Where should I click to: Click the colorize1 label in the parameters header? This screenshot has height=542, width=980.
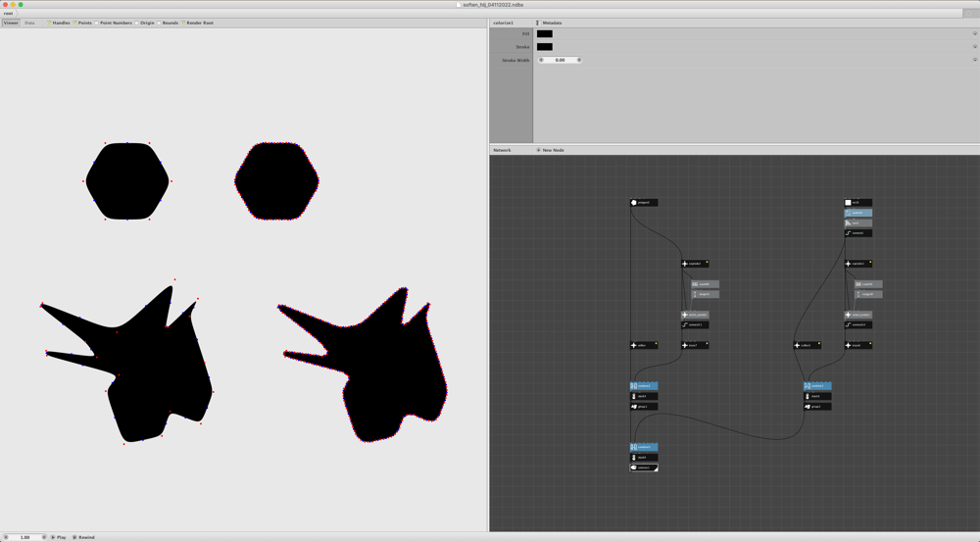tap(503, 24)
